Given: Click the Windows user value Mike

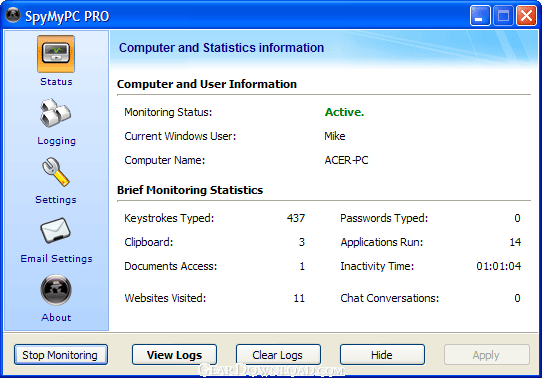Looking at the screenshot, I should click(335, 136).
